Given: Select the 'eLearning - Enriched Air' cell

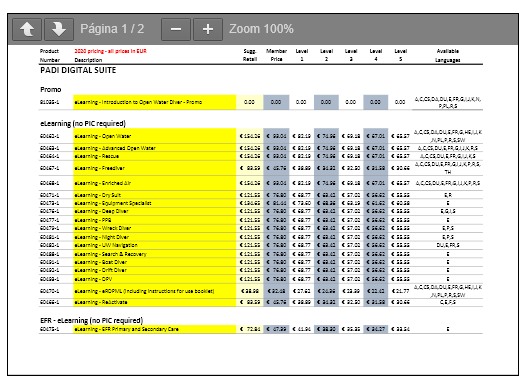Looking at the screenshot, I should [155, 183].
